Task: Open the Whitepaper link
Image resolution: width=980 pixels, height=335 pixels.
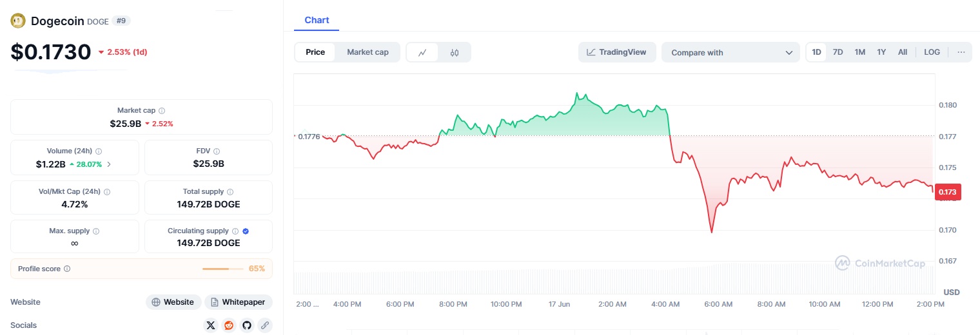Action: 239,302
